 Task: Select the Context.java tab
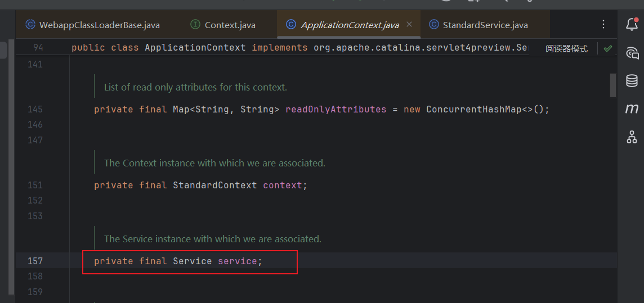(x=230, y=25)
